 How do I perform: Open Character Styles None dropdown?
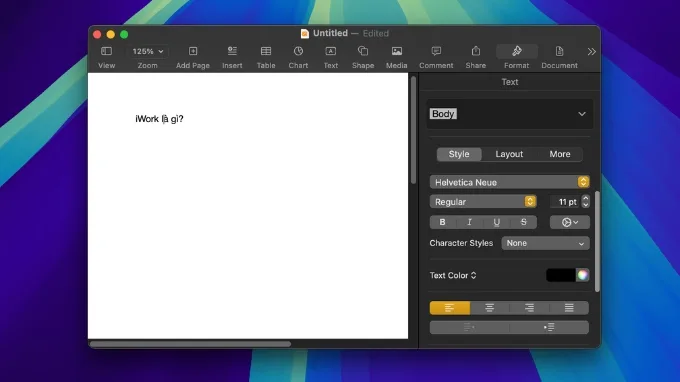546,243
